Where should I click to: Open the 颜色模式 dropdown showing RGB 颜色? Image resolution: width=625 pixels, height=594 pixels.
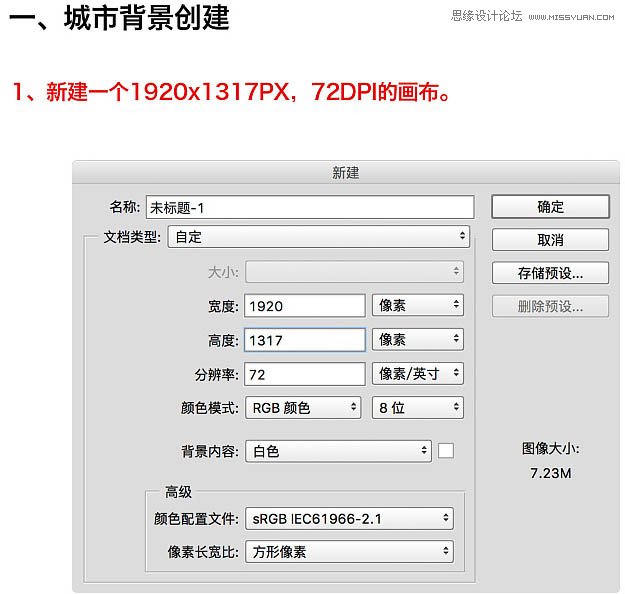(303, 408)
